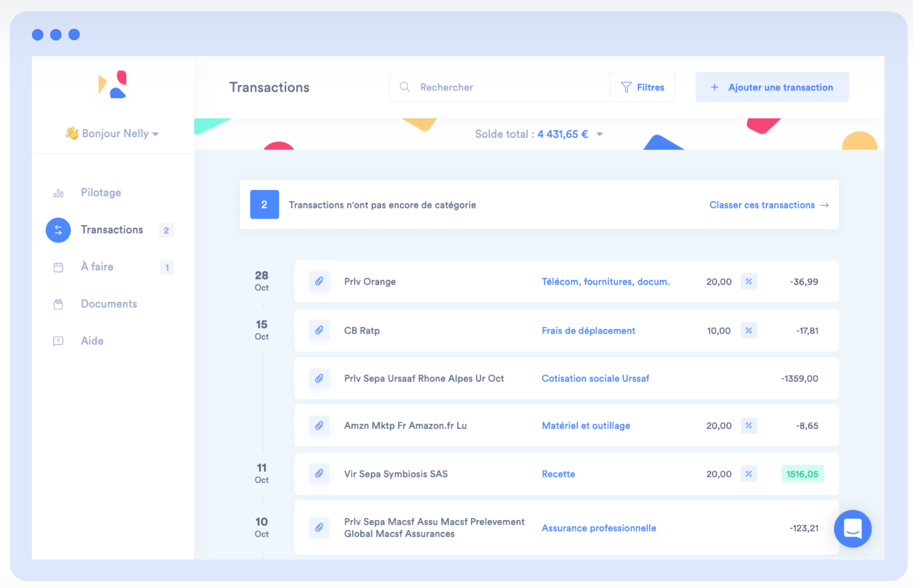
Task: Select Transactions in the sidebar
Action: pos(112,230)
